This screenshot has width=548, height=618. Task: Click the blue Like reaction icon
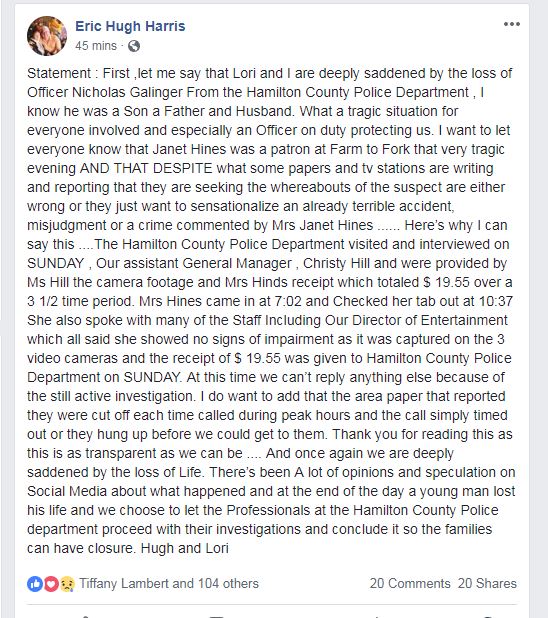pos(35,584)
